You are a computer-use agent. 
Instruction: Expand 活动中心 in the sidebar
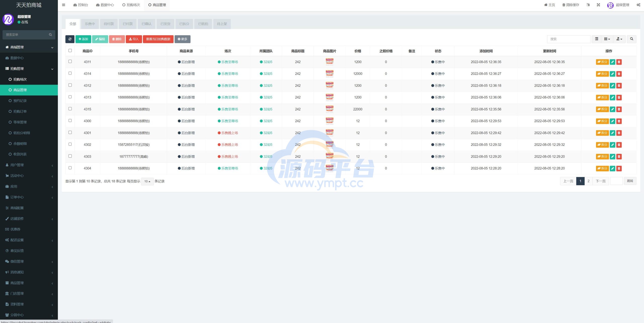(x=29, y=176)
